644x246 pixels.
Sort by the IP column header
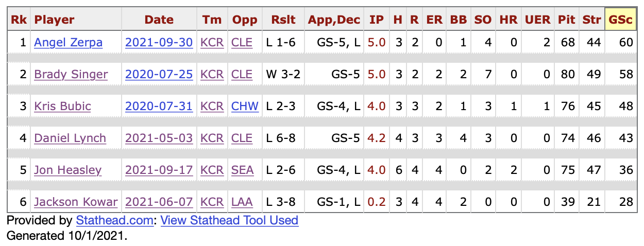coord(377,20)
